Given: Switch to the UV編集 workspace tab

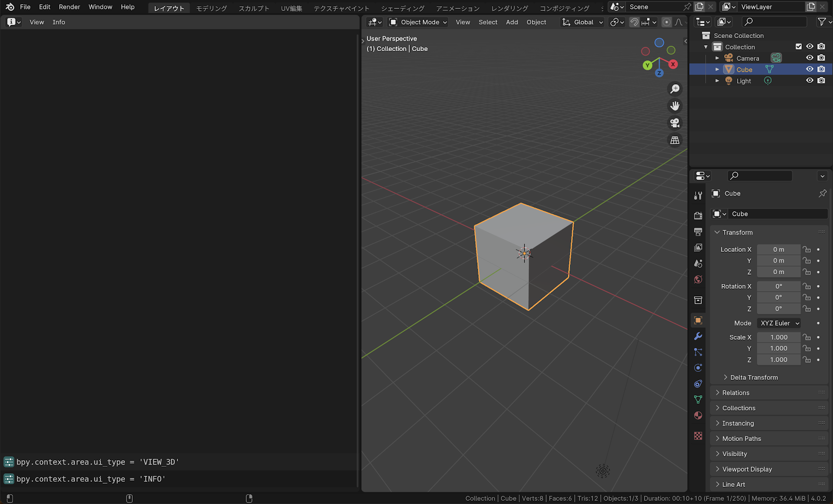Looking at the screenshot, I should 292,8.
